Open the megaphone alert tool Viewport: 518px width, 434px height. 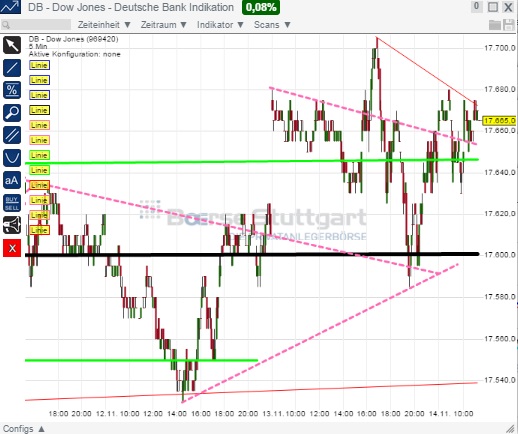12,225
